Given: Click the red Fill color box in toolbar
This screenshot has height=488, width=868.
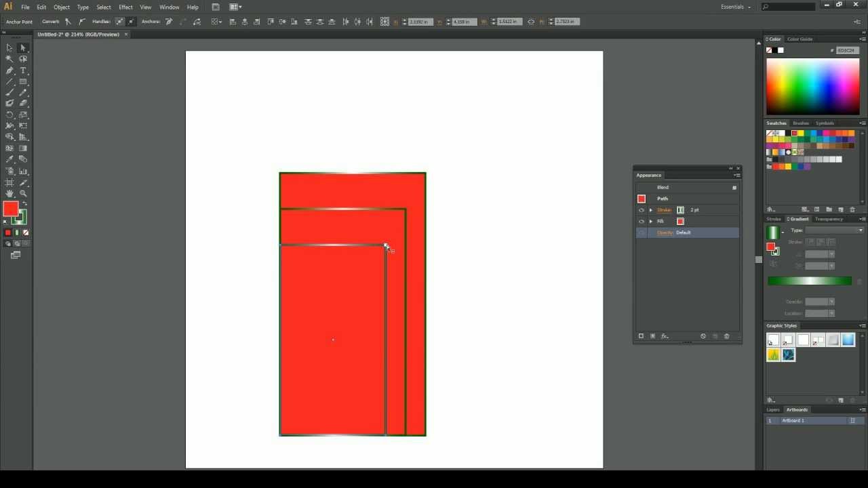Looking at the screenshot, I should click(11, 209).
